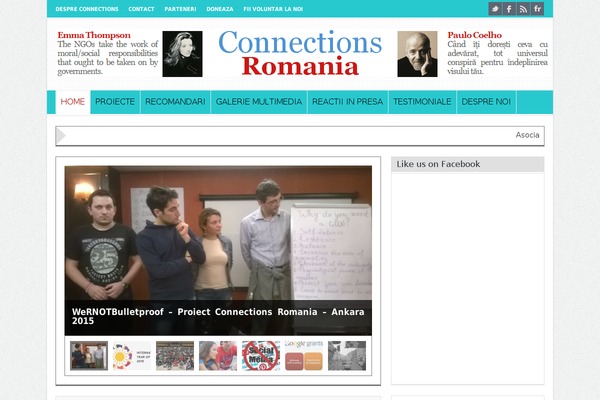Select the crossed-out Social Media thumbnail
The height and width of the screenshot is (400, 600).
click(x=261, y=356)
